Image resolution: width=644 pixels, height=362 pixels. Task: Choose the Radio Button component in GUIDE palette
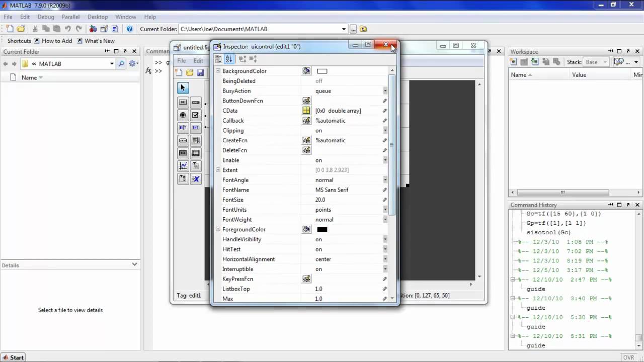point(183,115)
